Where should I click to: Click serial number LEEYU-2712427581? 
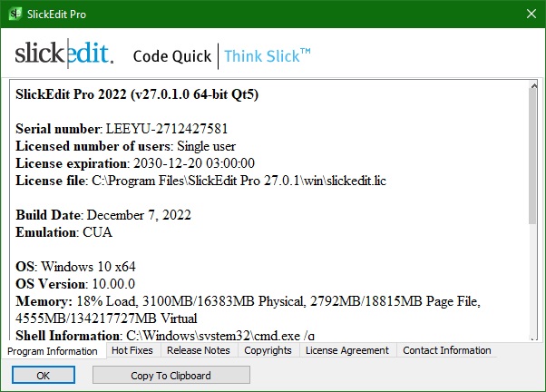pos(167,129)
